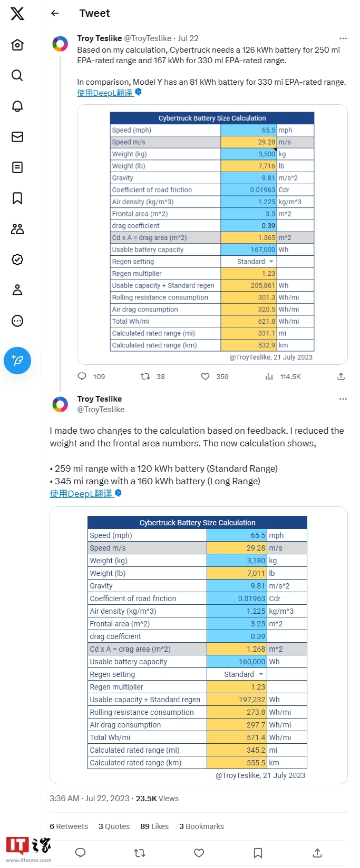360x868 pixels.
Task: Bookmark the tweet in the bottom action bar
Action: click(x=258, y=853)
